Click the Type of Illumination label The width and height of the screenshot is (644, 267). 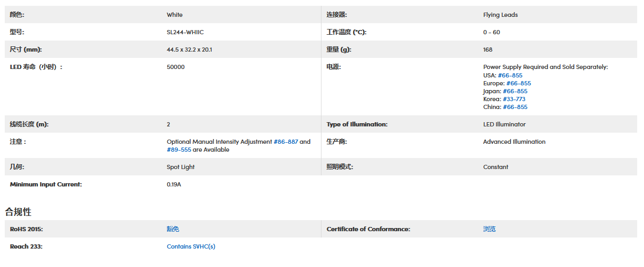point(357,124)
